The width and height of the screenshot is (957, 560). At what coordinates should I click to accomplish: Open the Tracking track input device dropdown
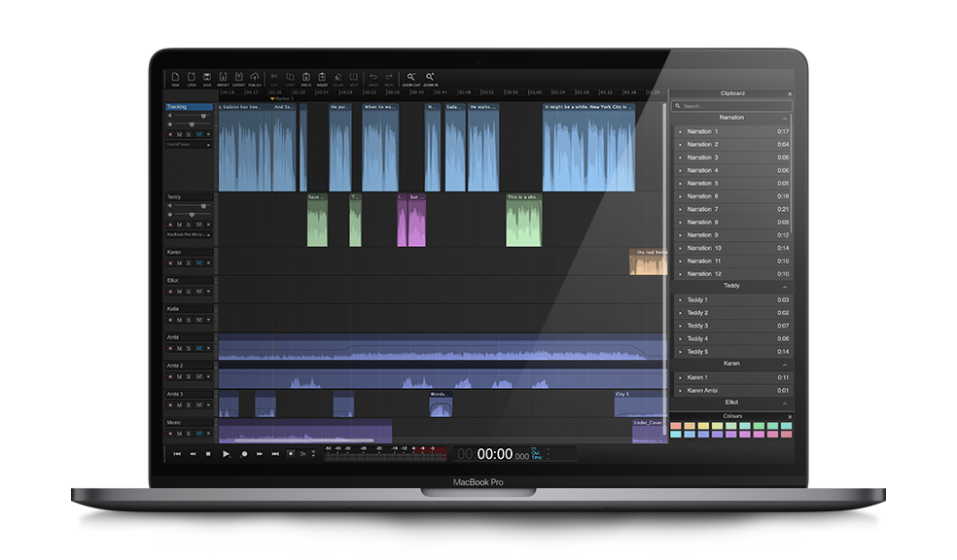click(189, 145)
